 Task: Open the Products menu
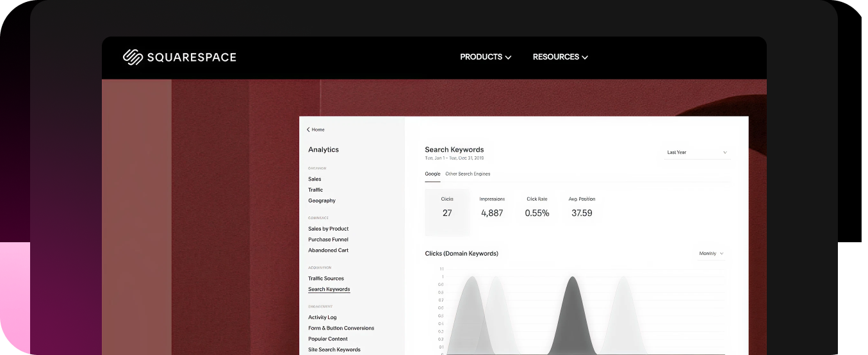click(x=486, y=57)
